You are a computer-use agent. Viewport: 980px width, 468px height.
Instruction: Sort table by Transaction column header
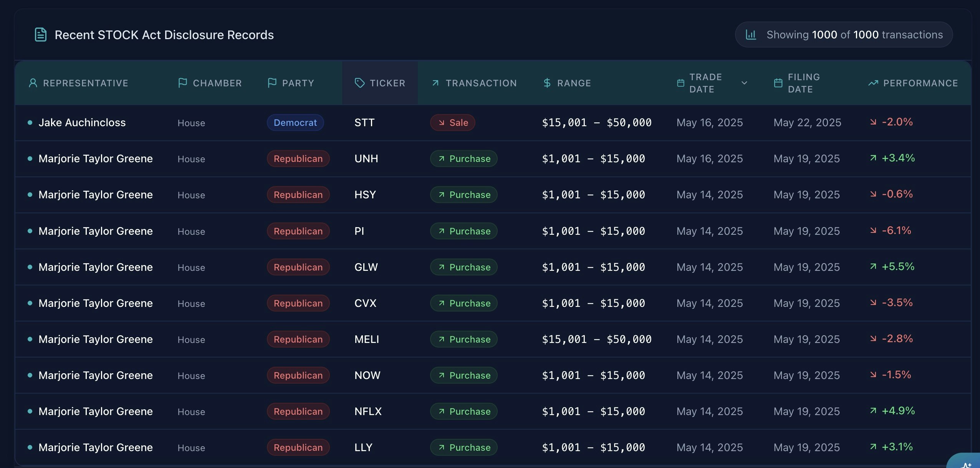(x=481, y=83)
